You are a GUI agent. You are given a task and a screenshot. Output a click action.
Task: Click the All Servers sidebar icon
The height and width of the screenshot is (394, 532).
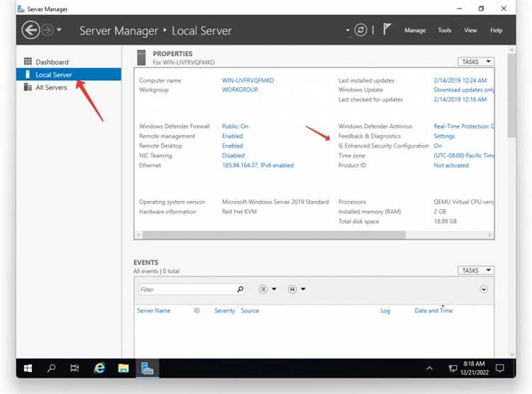tap(28, 87)
